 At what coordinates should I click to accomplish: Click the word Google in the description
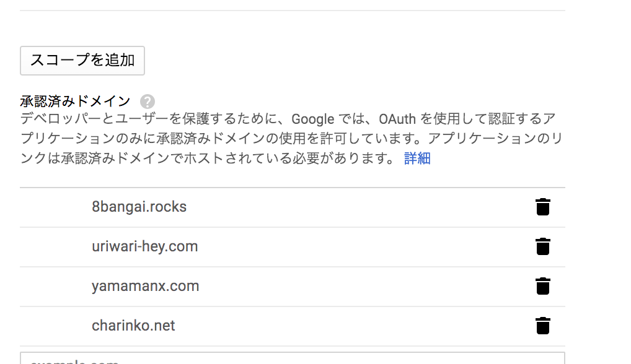[x=312, y=119]
